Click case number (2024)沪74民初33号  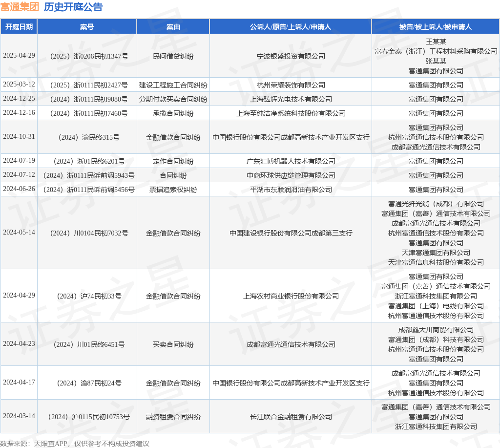pos(87,296)
